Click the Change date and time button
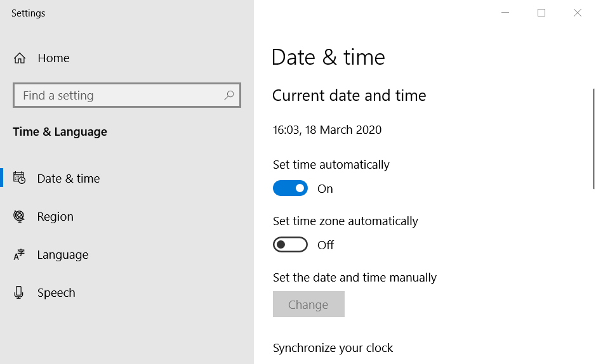This screenshot has height=364, width=596. tap(308, 304)
